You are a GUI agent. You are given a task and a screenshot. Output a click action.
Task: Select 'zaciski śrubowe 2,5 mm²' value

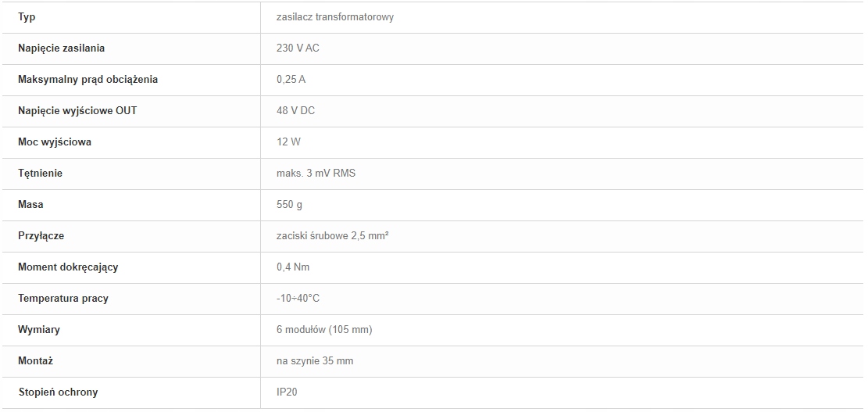click(332, 236)
